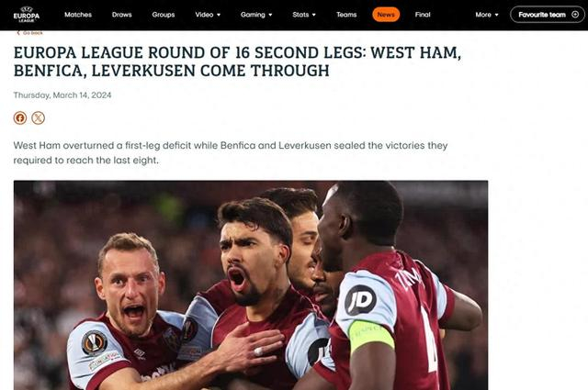The height and width of the screenshot is (390, 588).
Task: Share article via X icon
Action: click(x=38, y=118)
